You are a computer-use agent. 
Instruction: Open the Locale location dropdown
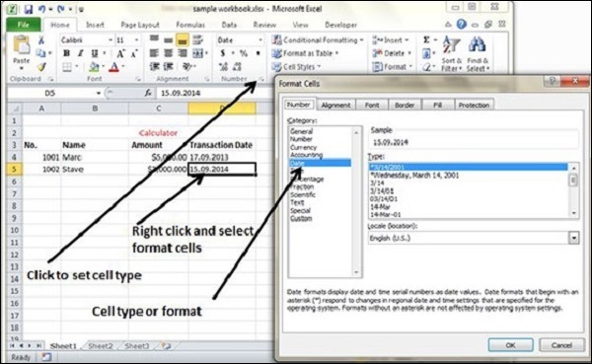(574, 238)
